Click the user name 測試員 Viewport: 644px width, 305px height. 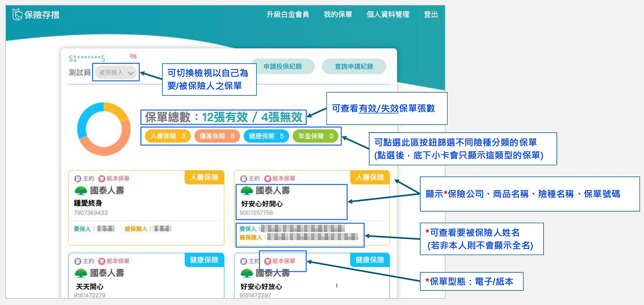[x=80, y=72]
